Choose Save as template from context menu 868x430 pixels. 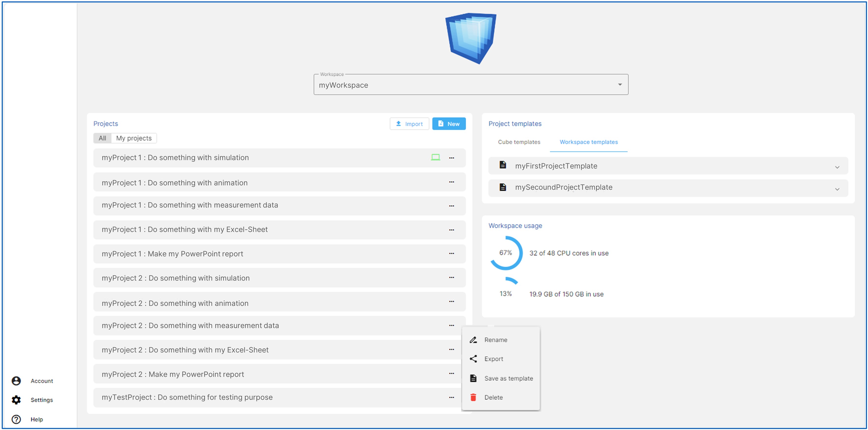[508, 378]
